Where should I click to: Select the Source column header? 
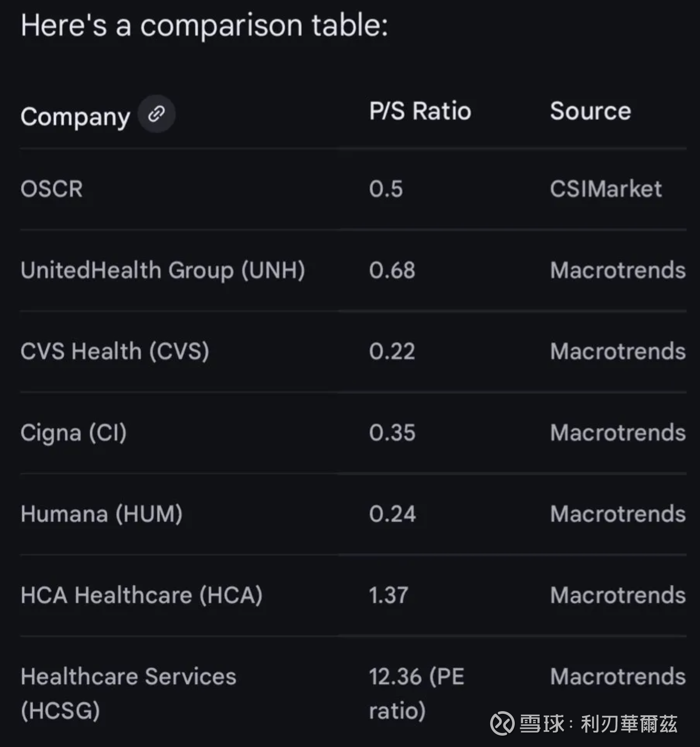click(590, 111)
